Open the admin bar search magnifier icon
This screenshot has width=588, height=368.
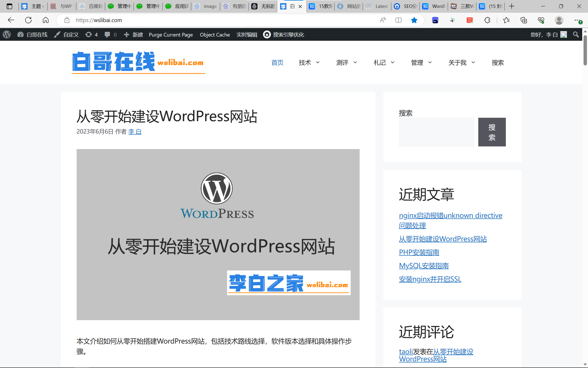[x=576, y=35]
